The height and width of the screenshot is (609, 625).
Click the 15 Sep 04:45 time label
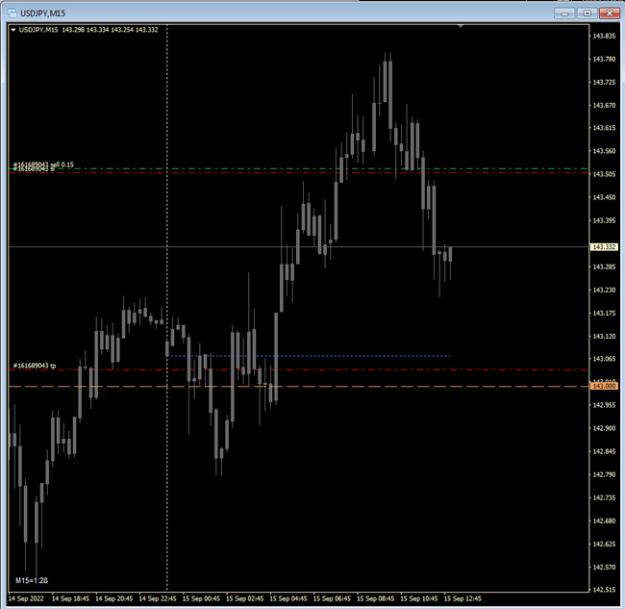click(288, 599)
